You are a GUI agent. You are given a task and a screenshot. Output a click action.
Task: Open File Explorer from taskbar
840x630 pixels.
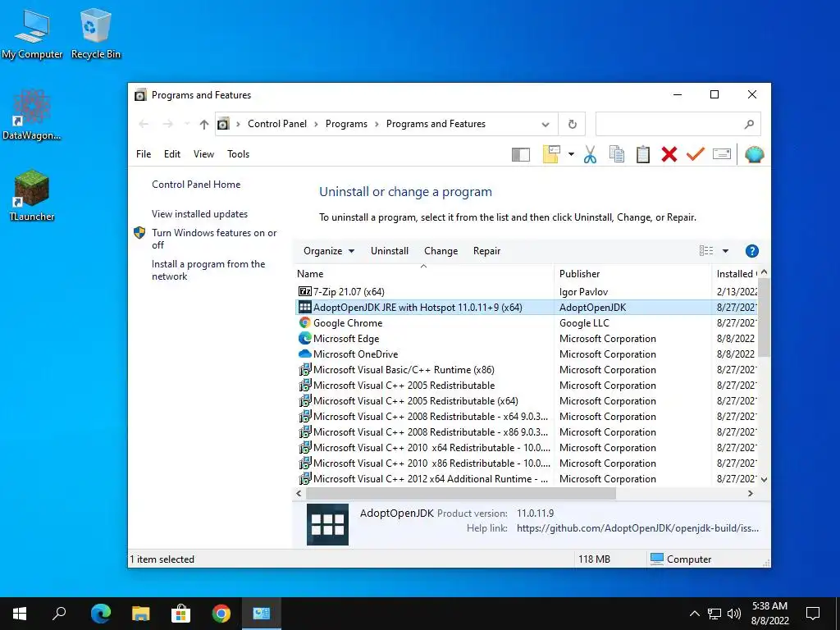(140, 614)
